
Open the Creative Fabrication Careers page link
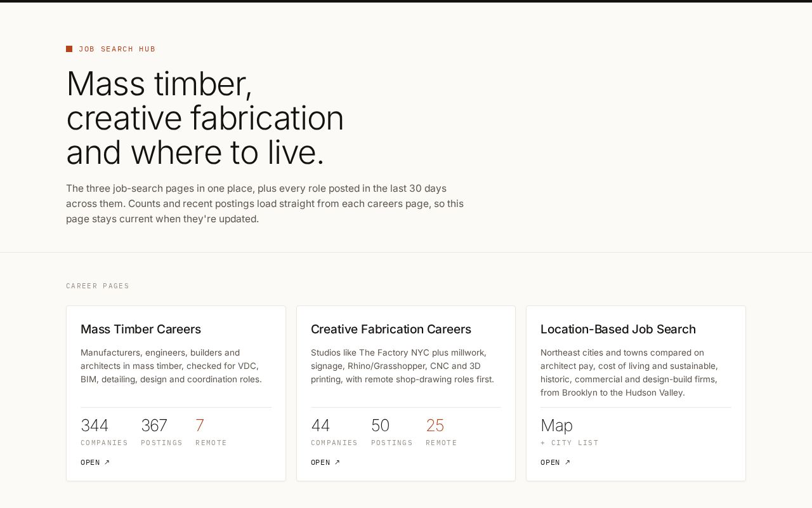(x=325, y=462)
